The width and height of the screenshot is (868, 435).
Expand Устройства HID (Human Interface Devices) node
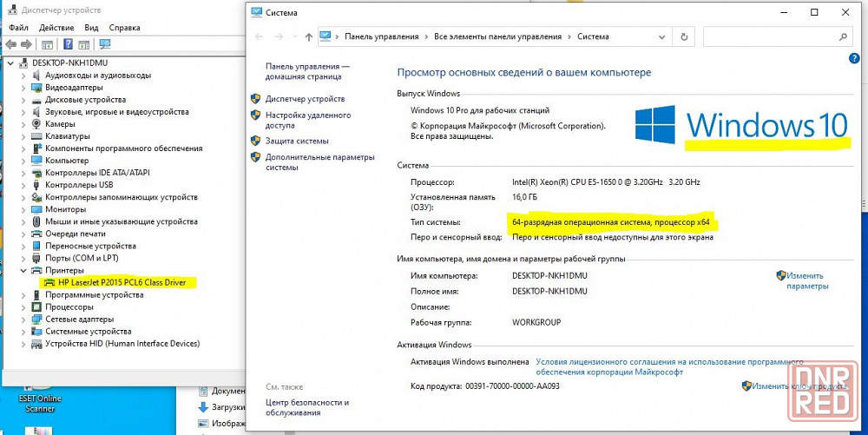point(23,344)
